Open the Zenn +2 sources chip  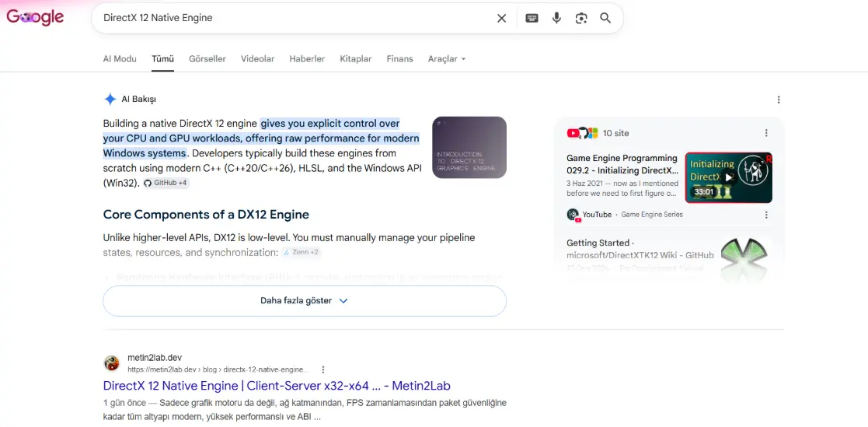302,253
